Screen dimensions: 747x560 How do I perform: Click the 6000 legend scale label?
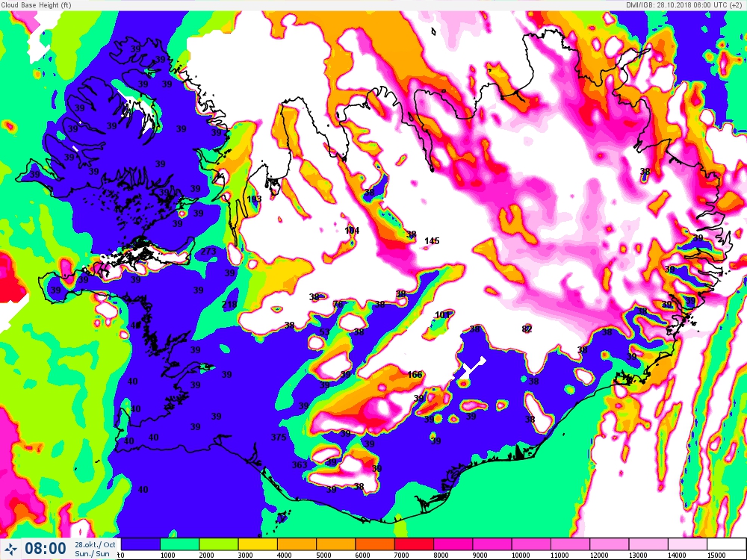362,556
